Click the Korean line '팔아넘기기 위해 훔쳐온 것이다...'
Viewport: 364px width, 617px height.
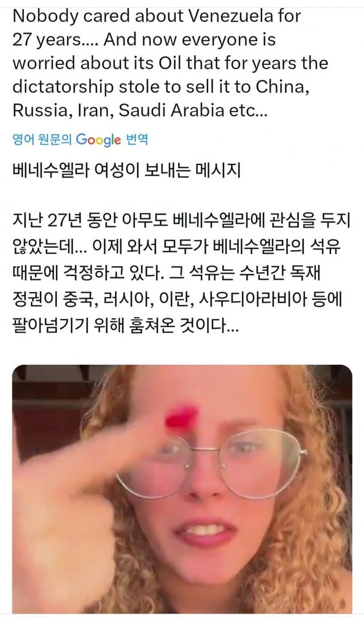(125, 325)
